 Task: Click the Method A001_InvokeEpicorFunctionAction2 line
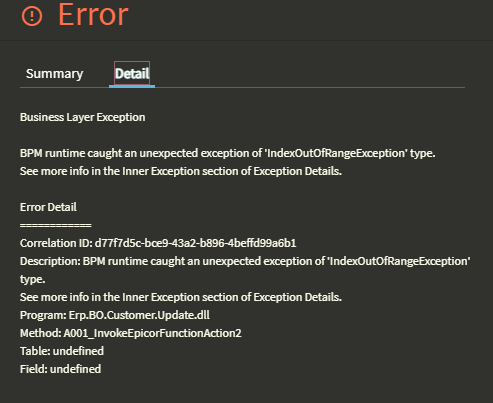click(x=131, y=333)
